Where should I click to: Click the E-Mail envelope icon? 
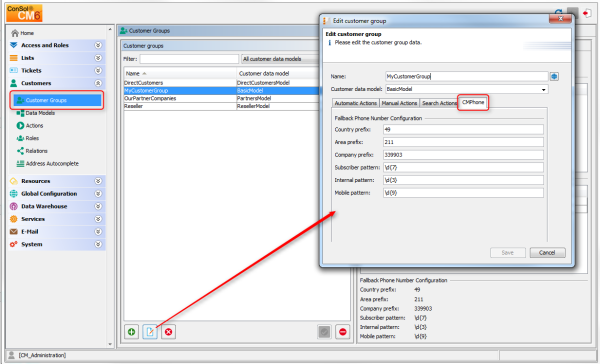[14, 232]
